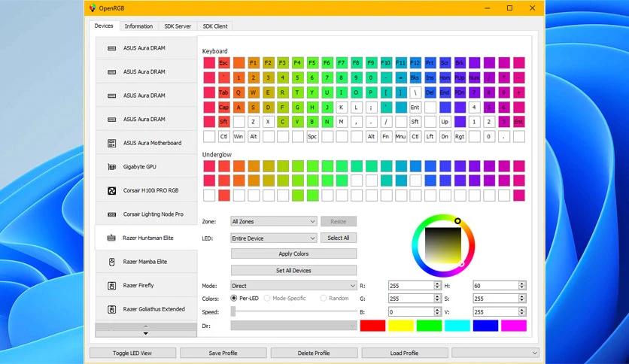This screenshot has height=364, width=629.
Task: Select the Per-LED colors radio button
Action: pos(234,299)
